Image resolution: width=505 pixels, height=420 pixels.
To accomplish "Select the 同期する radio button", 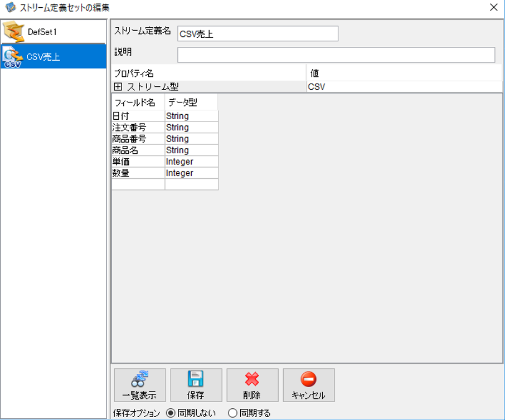I will pyautogui.click(x=232, y=413).
